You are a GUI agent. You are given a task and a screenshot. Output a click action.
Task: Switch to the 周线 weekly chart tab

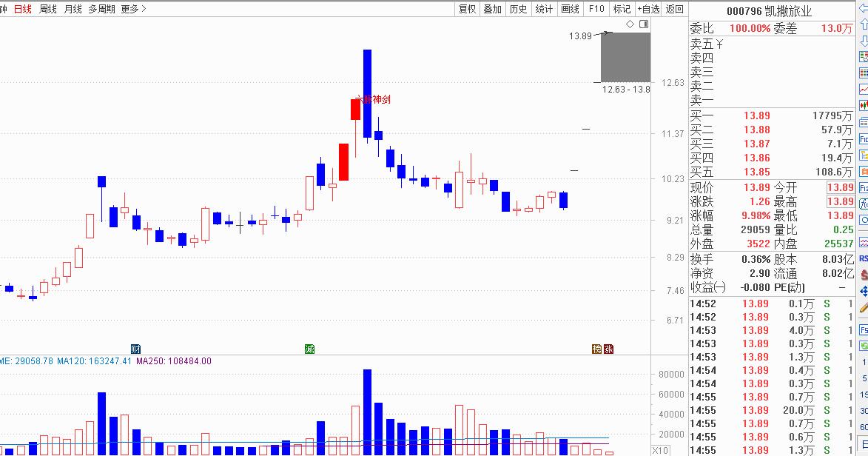48,9
